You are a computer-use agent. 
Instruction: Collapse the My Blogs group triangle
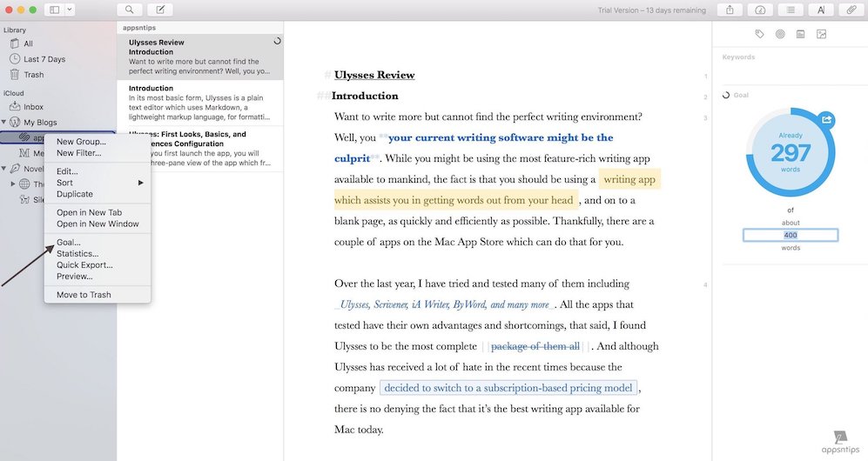[5, 123]
